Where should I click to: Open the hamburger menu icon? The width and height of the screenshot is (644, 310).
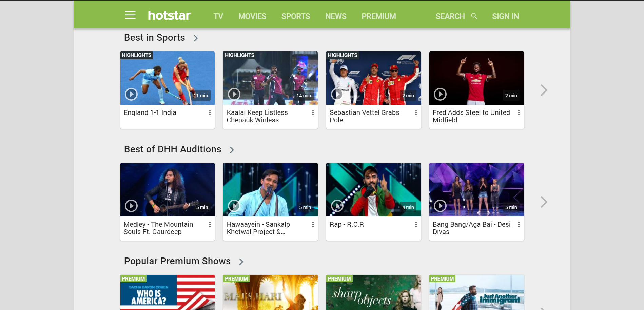[130, 15]
